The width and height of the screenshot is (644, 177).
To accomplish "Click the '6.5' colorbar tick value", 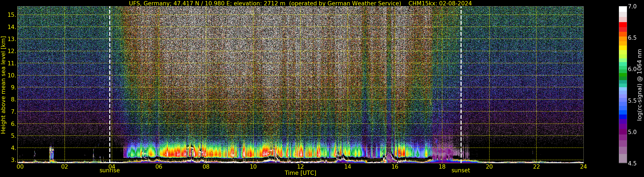I will click(632, 38).
